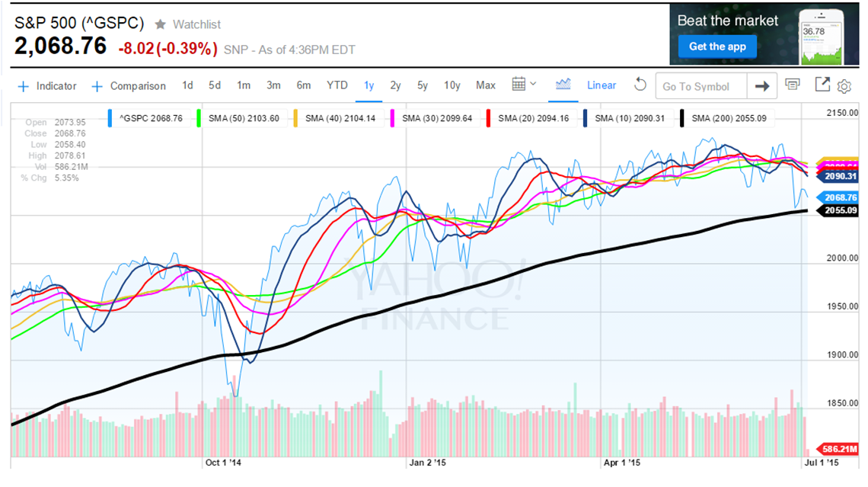The image size is (868, 487).
Task: Focus the Go To Symbol field
Action: point(700,86)
